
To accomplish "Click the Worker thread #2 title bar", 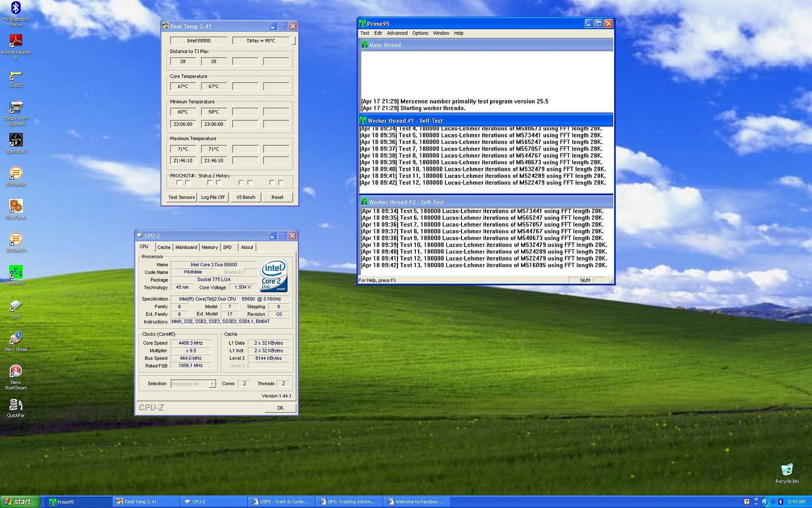I will coord(486,202).
